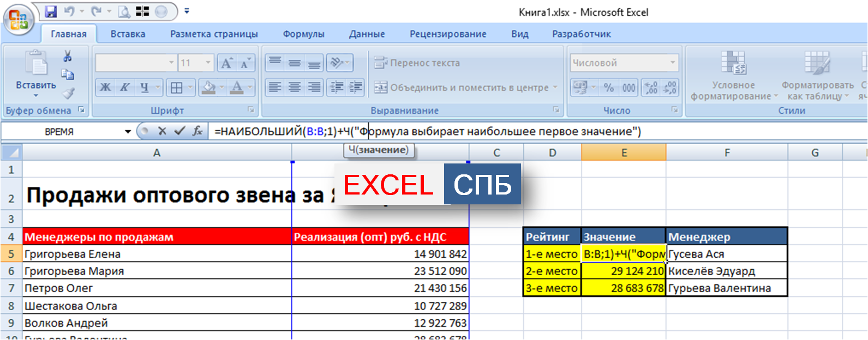Viewport: 868px width, 340px height.
Task: Open the Insert Function fx dialog
Action: [x=197, y=131]
